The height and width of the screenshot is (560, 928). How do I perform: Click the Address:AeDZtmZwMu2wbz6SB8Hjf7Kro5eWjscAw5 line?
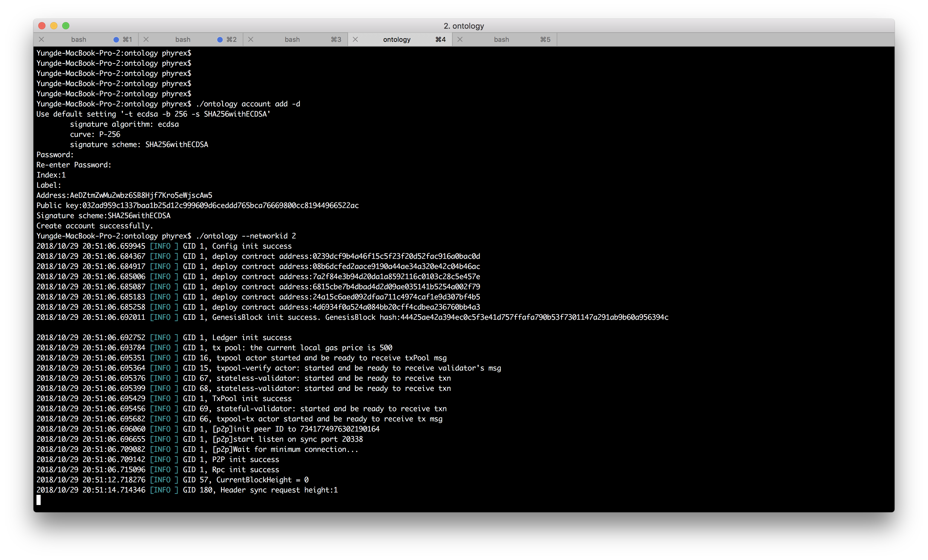[124, 195]
